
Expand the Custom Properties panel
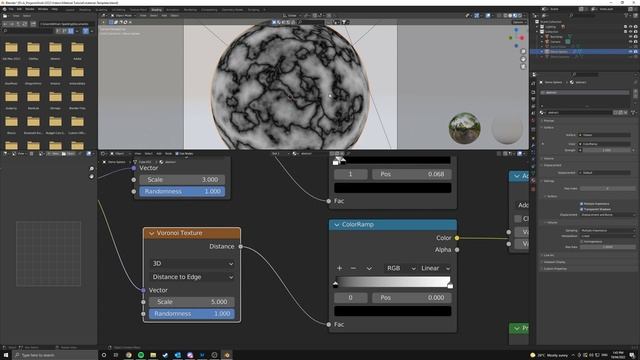point(555,269)
